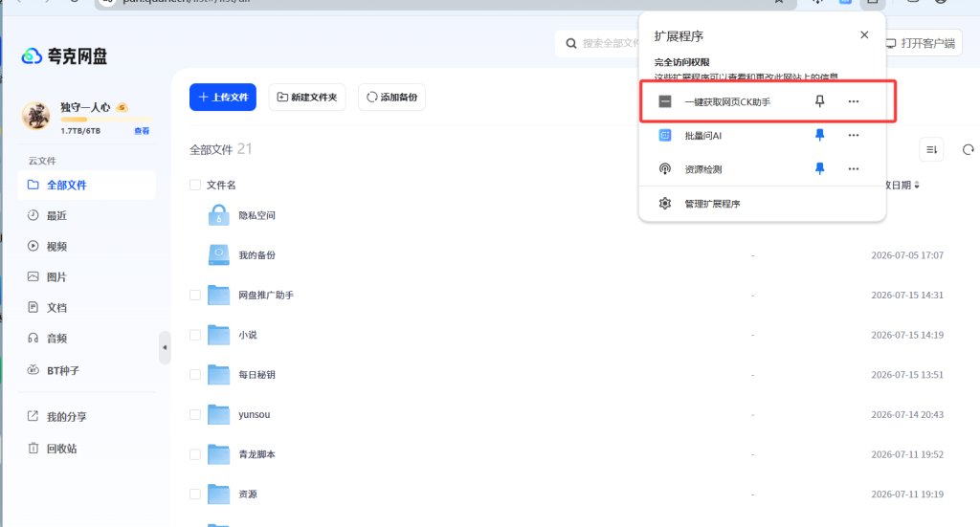Tick the checkbox for 每日秘钥 folder

[x=195, y=375]
